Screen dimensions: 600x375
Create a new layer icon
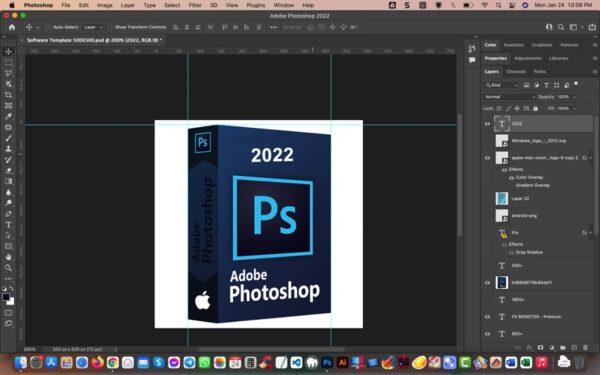(x=574, y=347)
